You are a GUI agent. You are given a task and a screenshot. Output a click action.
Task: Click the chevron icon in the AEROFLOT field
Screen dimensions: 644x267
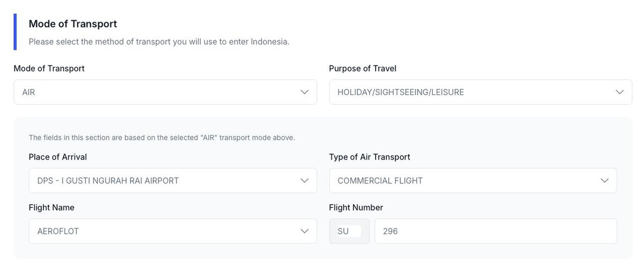point(305,231)
